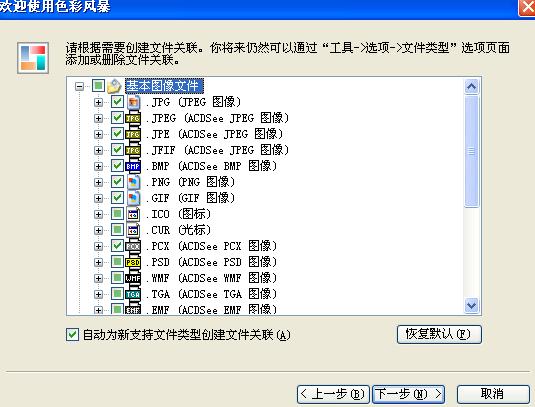Click the 恢复默认 (F) button
The height and width of the screenshot is (407, 535).
[x=439, y=334]
